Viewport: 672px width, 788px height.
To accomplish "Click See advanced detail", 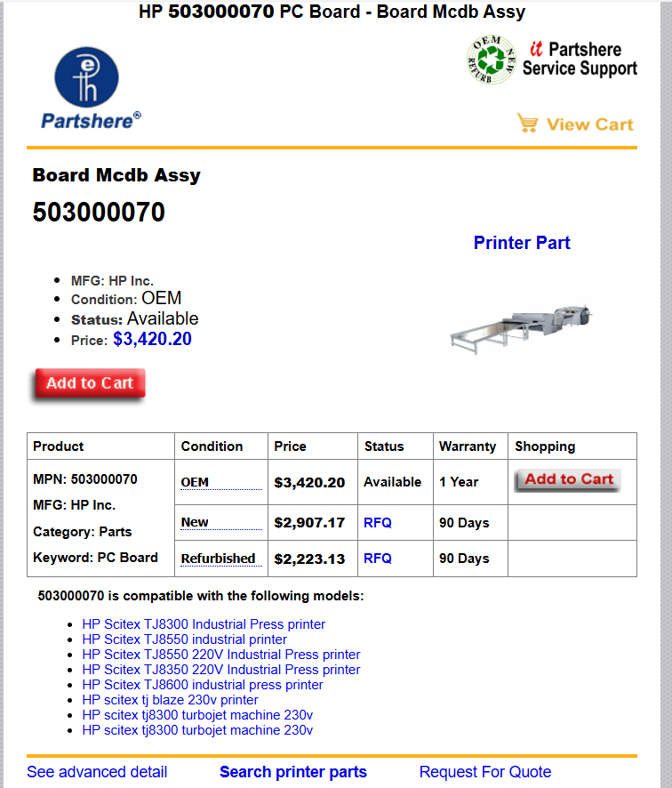I will [97, 772].
